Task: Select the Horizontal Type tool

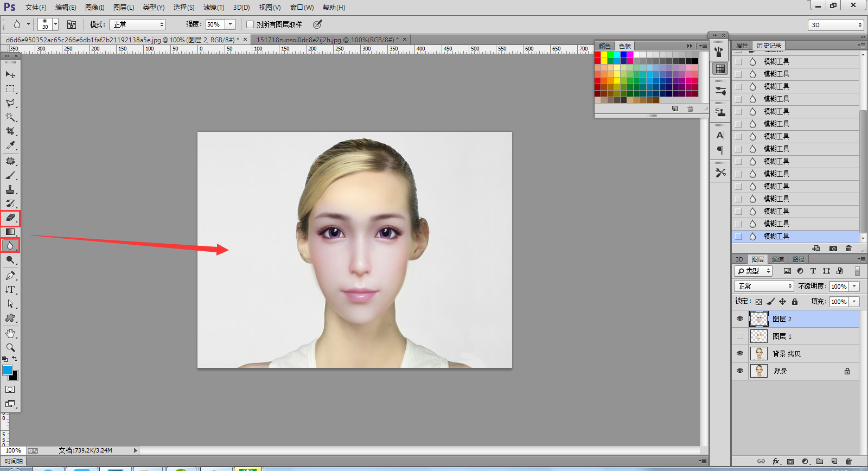Action: pos(10,290)
